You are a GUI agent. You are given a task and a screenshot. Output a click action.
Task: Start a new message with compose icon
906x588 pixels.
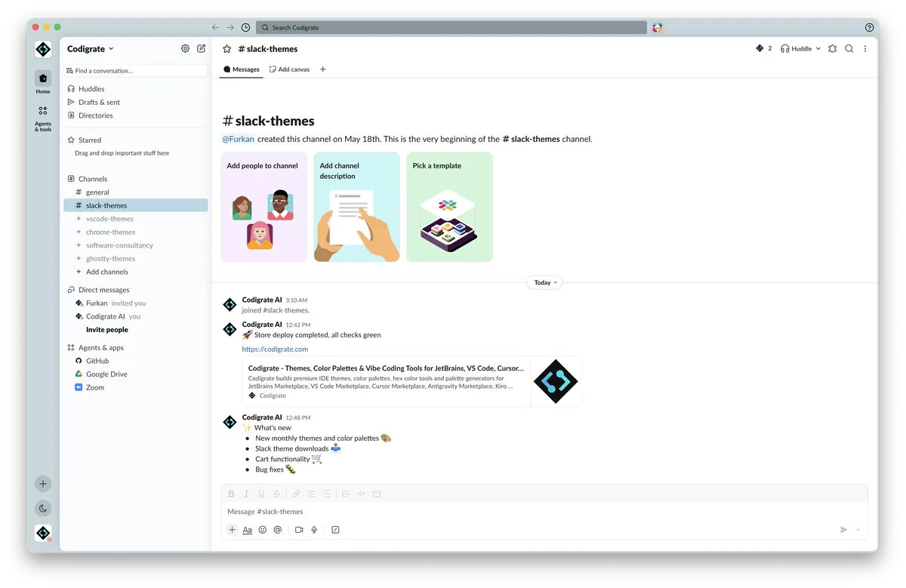(x=201, y=48)
